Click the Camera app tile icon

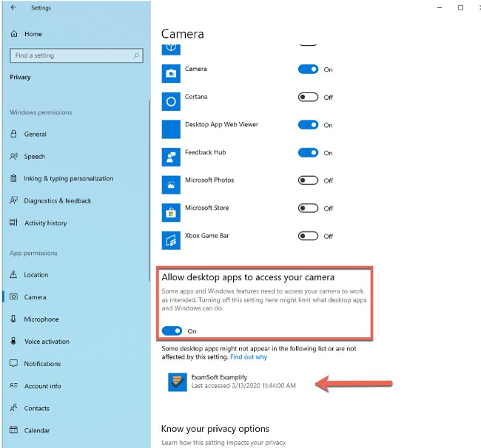(171, 73)
